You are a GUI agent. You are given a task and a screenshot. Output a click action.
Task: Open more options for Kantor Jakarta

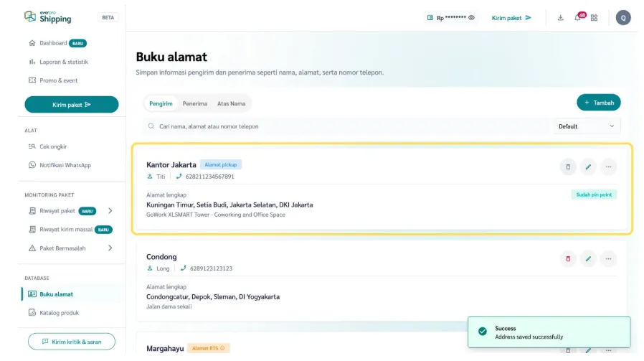[x=608, y=167]
